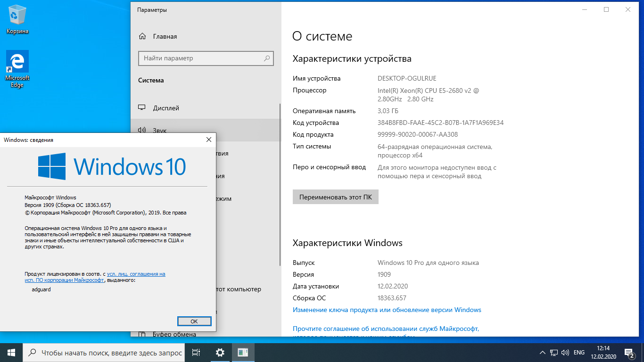Click the Home icon in Settings sidebar
The width and height of the screenshot is (644, 362).
click(x=142, y=36)
